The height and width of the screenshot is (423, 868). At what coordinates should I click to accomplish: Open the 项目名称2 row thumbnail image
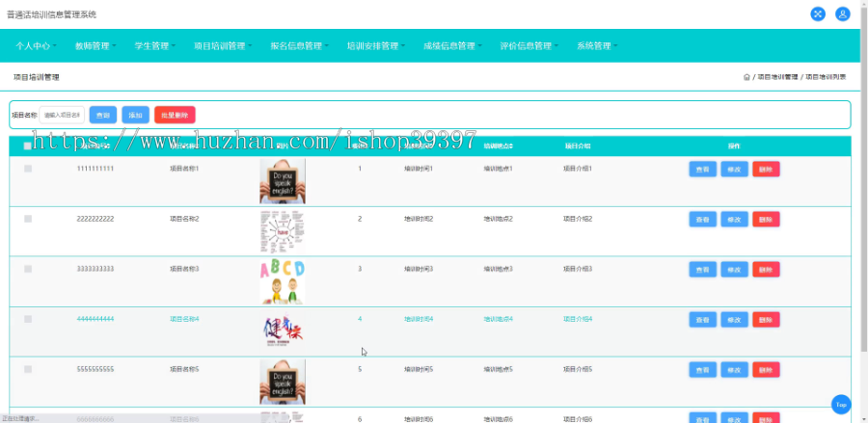(x=283, y=231)
